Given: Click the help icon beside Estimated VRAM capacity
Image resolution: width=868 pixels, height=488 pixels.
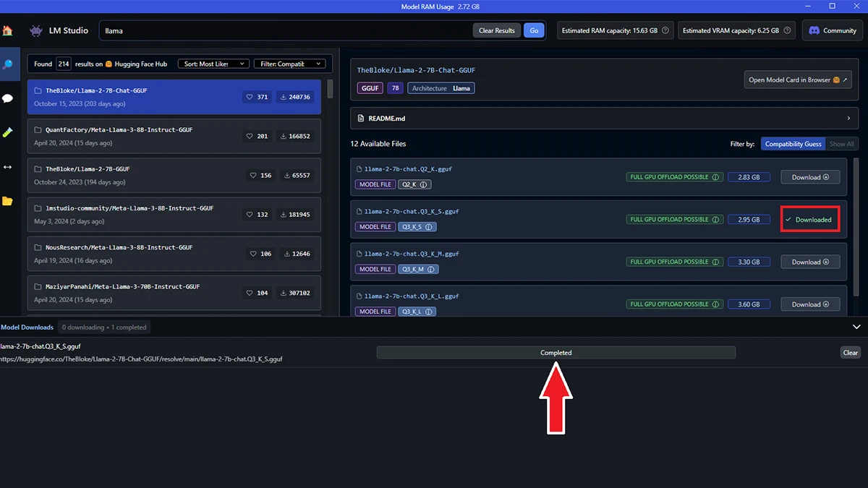Looking at the screenshot, I should [788, 31].
